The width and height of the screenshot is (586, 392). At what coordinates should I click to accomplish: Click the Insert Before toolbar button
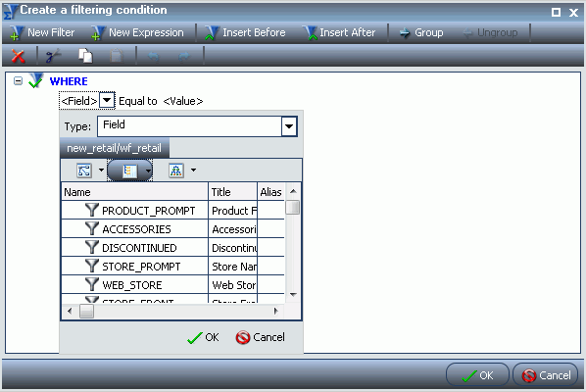pyautogui.click(x=245, y=33)
